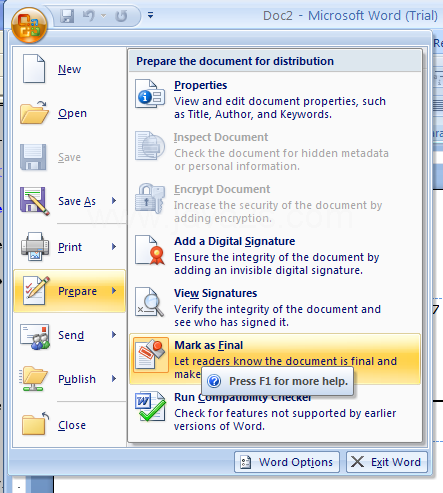This screenshot has width=443, height=493.
Task: Expand the Print submenu arrow
Action: [x=114, y=247]
